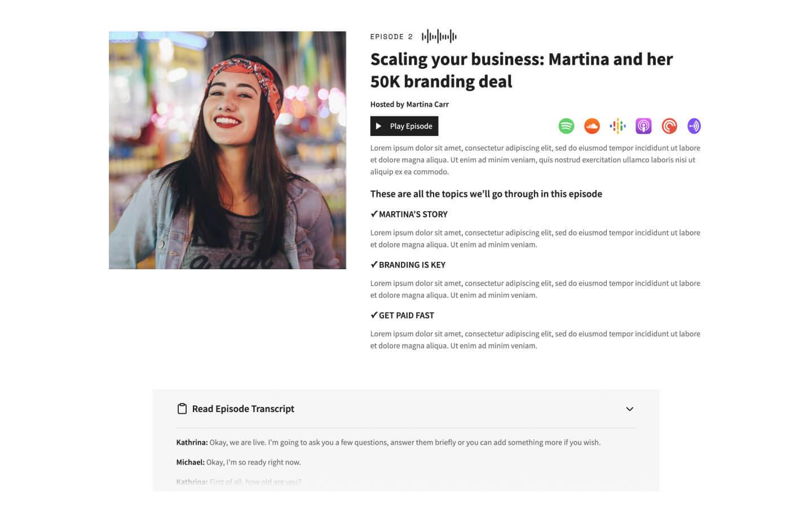Click Martina's portrait photo
The width and height of the screenshot is (812, 508).
coord(227,150)
